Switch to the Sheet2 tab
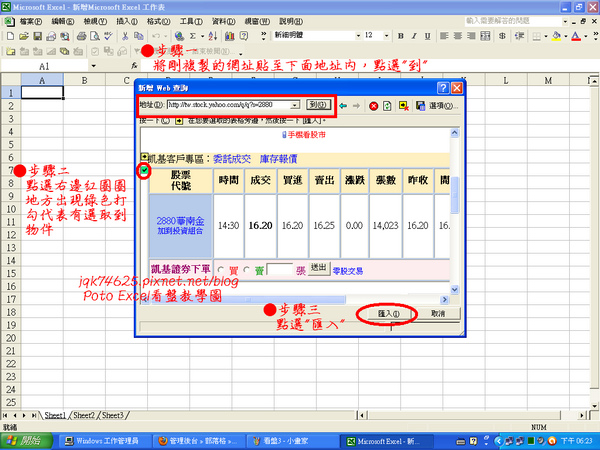The height and width of the screenshot is (450, 600). pyautogui.click(x=84, y=415)
